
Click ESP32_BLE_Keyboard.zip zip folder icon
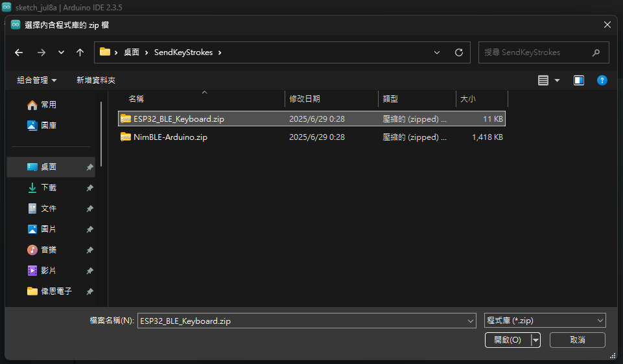[x=126, y=119]
